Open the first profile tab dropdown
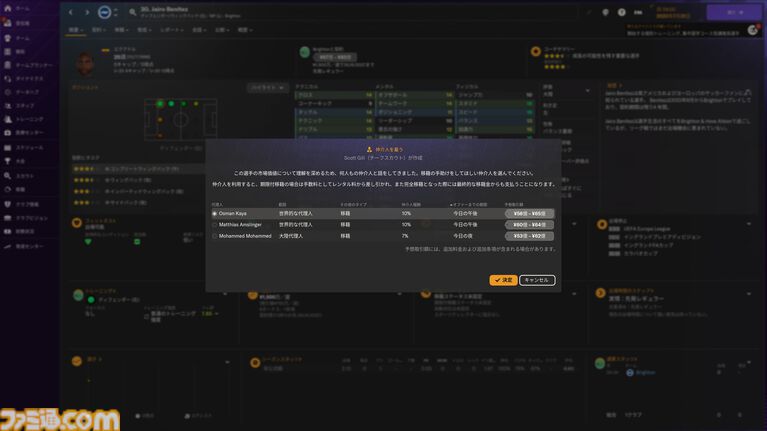The width and height of the screenshot is (767, 431). (x=75, y=30)
